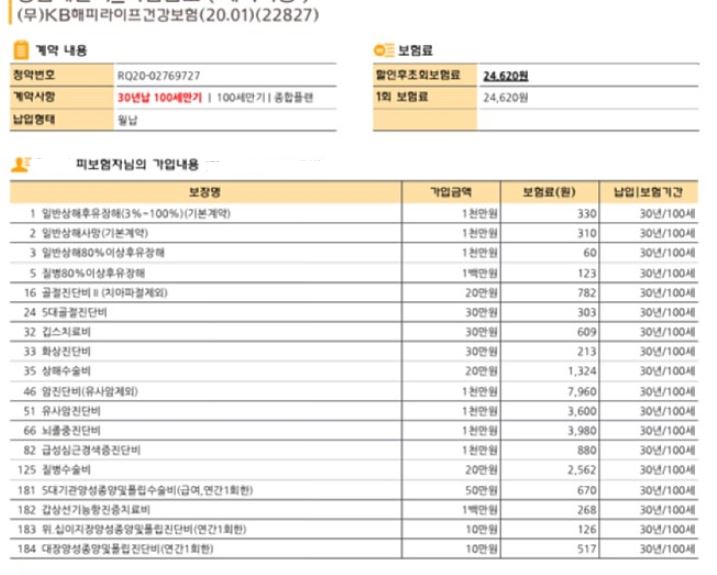
Task: Select row 화상진단비
Action: [354, 352]
